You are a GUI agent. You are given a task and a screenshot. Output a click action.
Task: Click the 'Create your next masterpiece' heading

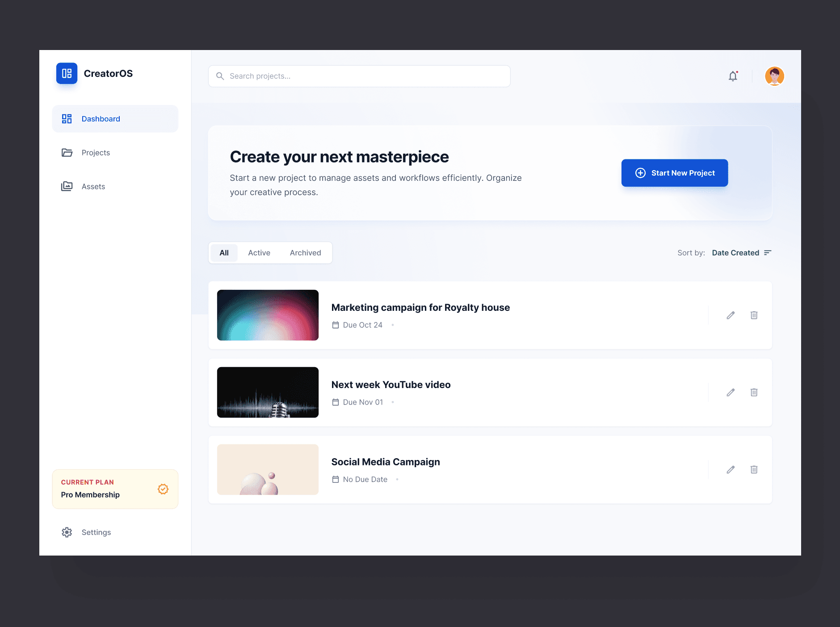(339, 157)
